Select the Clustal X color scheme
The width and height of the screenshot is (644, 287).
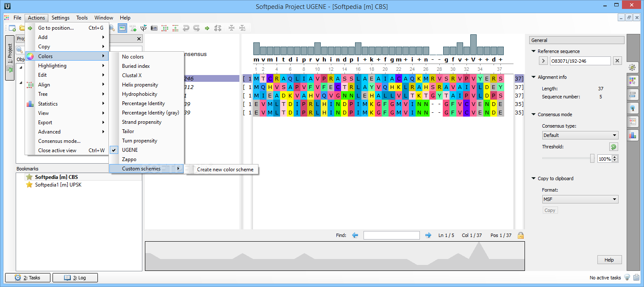147,75
